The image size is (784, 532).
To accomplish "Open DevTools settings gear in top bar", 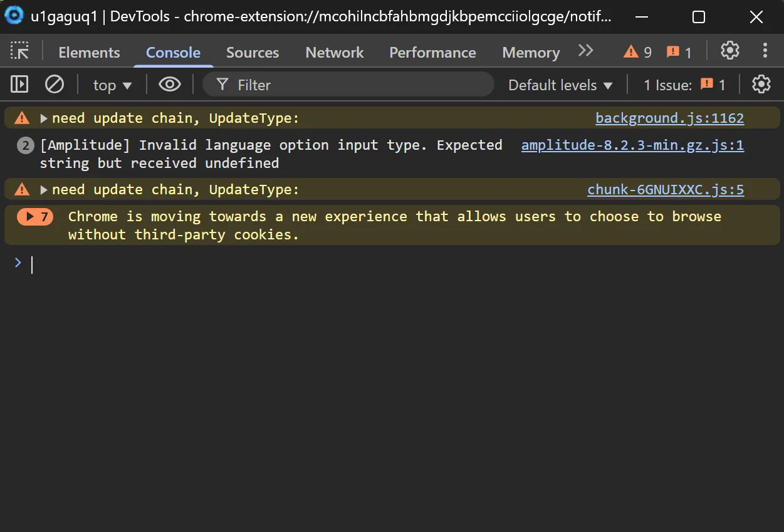I will [x=729, y=51].
